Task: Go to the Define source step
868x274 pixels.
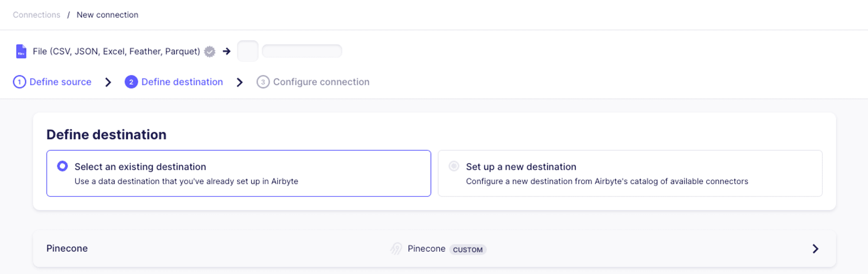Action: (x=60, y=82)
